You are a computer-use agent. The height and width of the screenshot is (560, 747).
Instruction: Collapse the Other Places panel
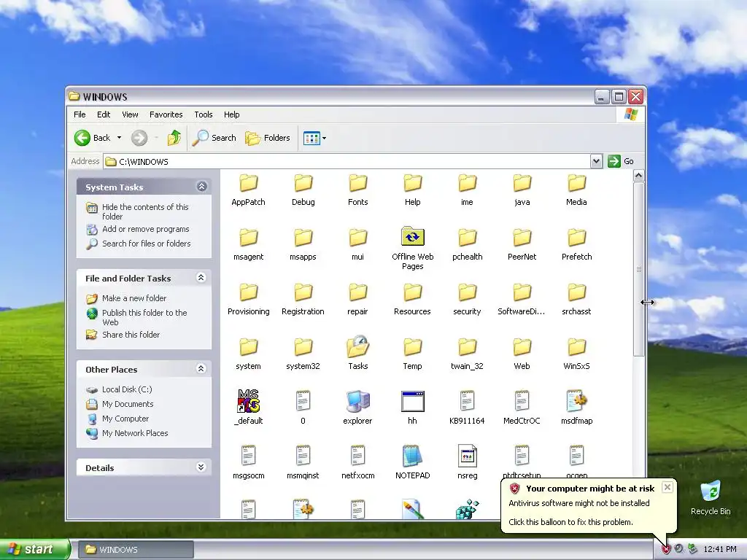(x=201, y=368)
